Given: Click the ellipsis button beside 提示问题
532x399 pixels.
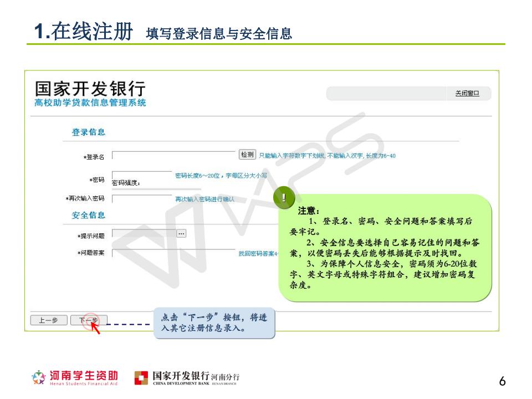Looking at the screenshot, I should coord(181,233).
